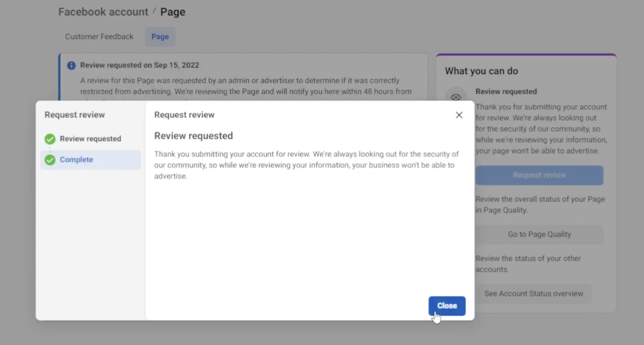The image size is (644, 345).
Task: Select the Review requested step
Action: tap(90, 139)
